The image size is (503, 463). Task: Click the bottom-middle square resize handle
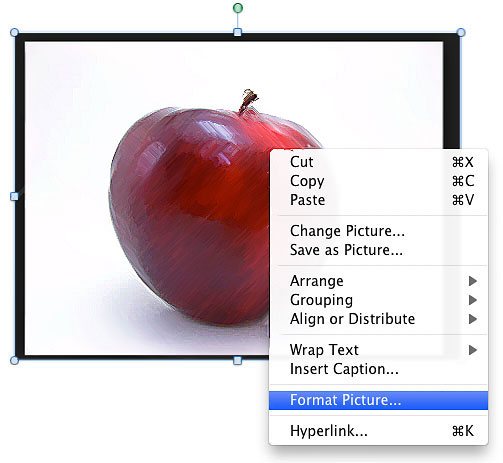point(237,360)
